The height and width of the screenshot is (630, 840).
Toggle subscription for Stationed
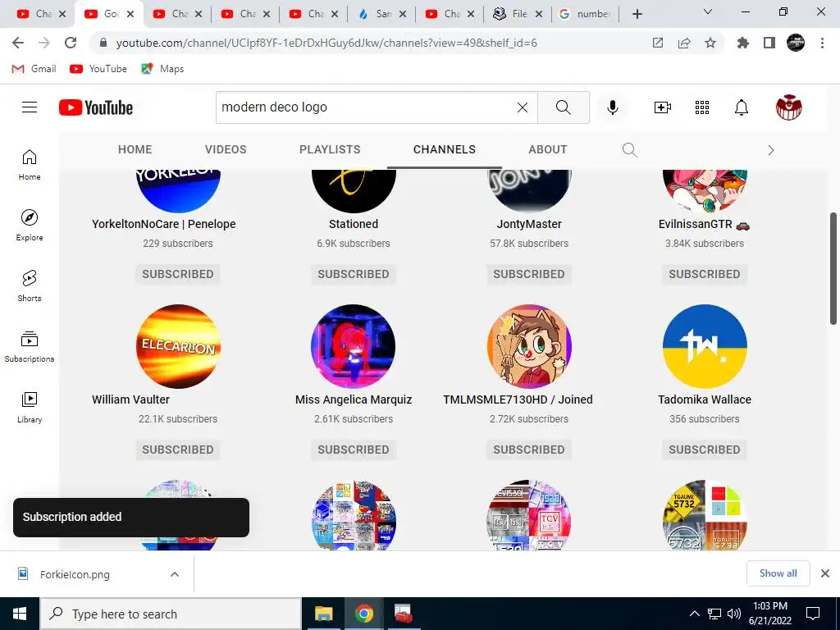point(354,274)
